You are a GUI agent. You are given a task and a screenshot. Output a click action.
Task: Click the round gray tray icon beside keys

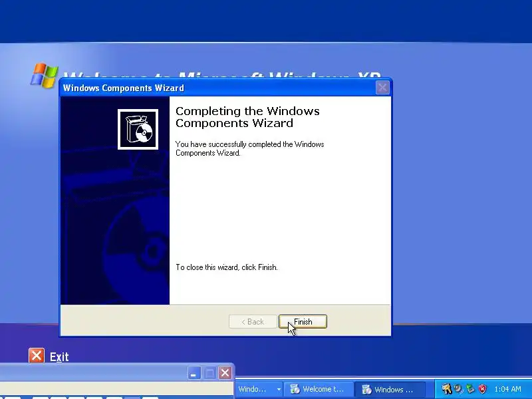pyautogui.click(x=458, y=389)
